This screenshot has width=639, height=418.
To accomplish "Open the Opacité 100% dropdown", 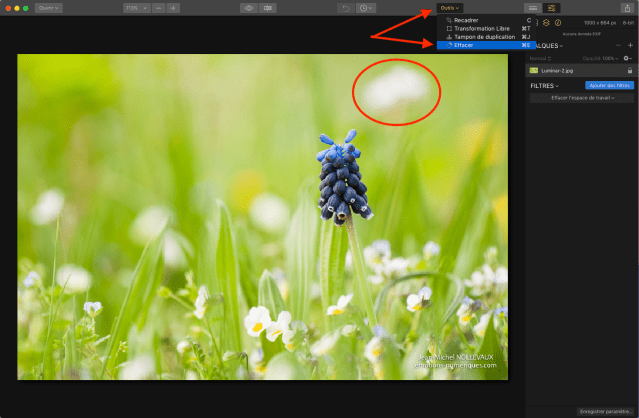I will click(600, 58).
